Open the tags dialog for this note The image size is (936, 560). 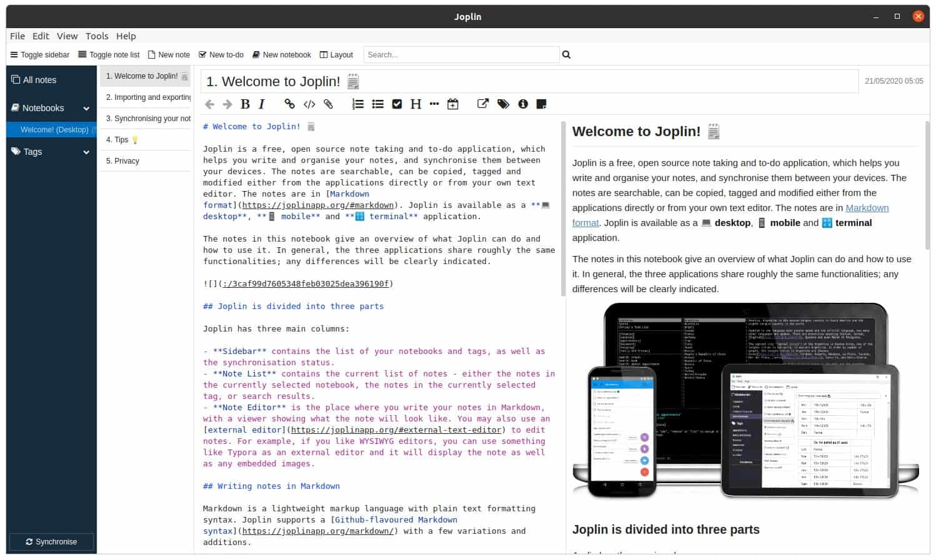tap(503, 104)
